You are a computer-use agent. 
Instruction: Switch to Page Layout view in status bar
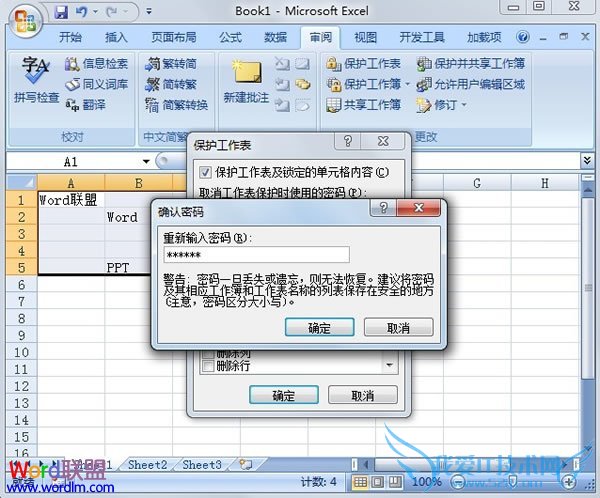pyautogui.click(x=378, y=482)
